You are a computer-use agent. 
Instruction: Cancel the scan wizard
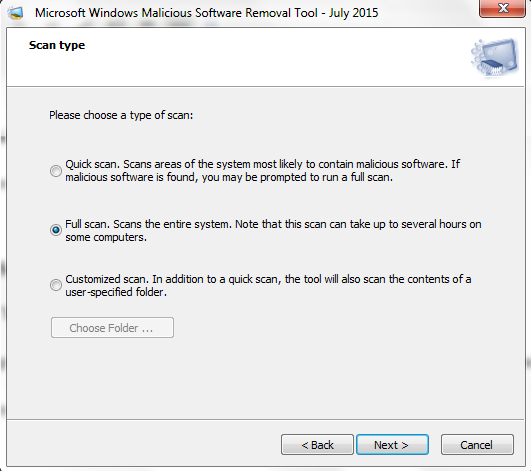coord(477,445)
